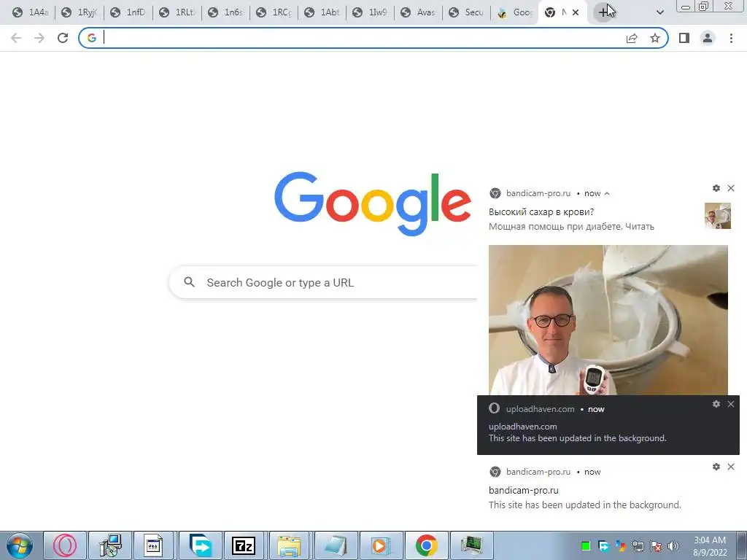Switch to the 1Iw9 tab
The width and height of the screenshot is (747, 560).
tap(370, 12)
